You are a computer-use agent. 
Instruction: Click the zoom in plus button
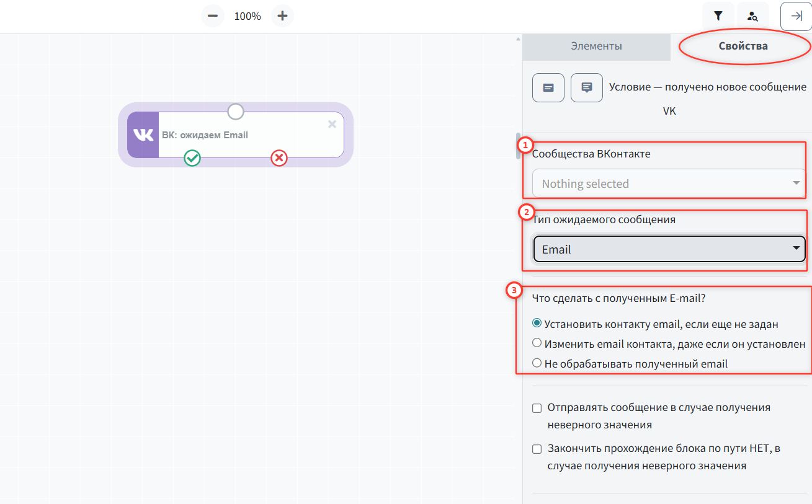click(x=282, y=16)
